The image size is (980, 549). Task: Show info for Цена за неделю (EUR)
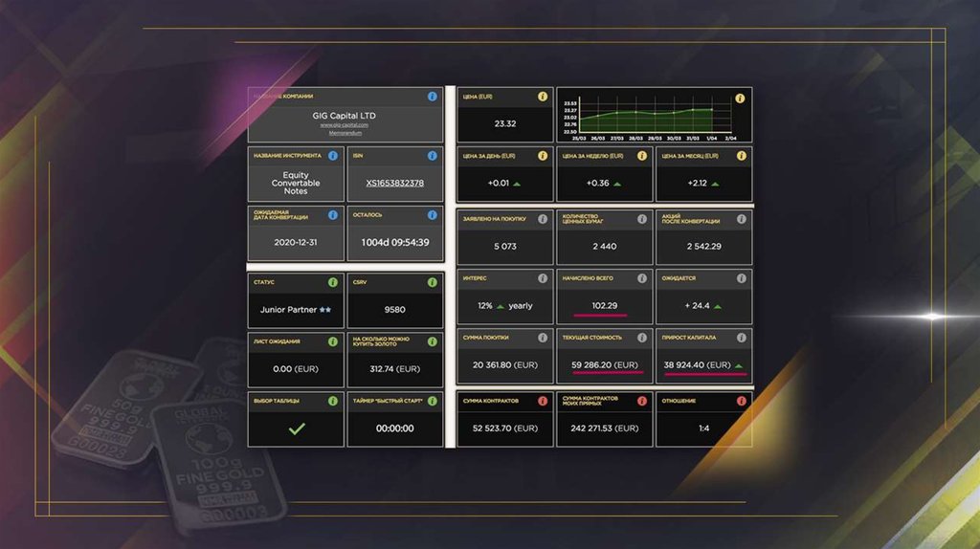coord(642,156)
